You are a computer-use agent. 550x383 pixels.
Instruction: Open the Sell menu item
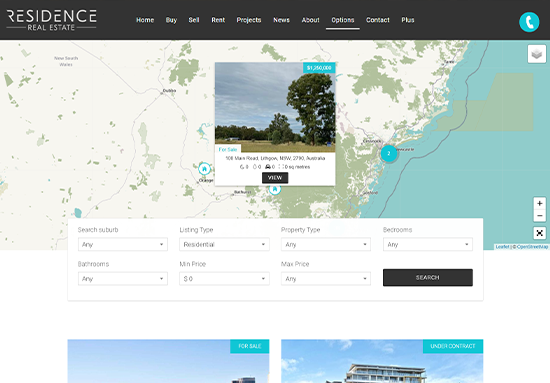pyautogui.click(x=194, y=20)
